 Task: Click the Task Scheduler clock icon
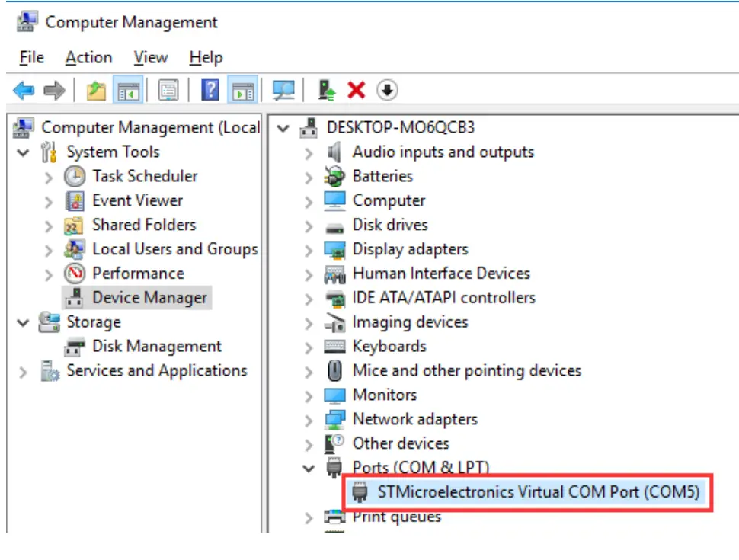(75, 176)
